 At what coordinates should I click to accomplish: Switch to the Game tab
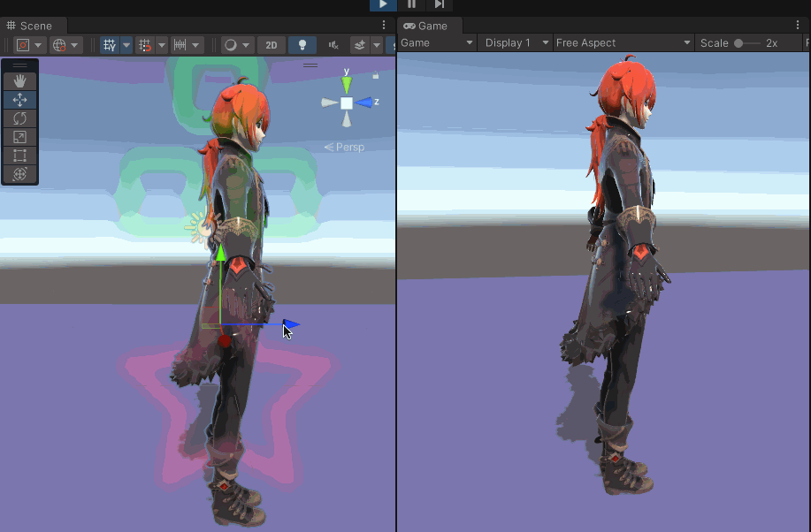point(426,26)
